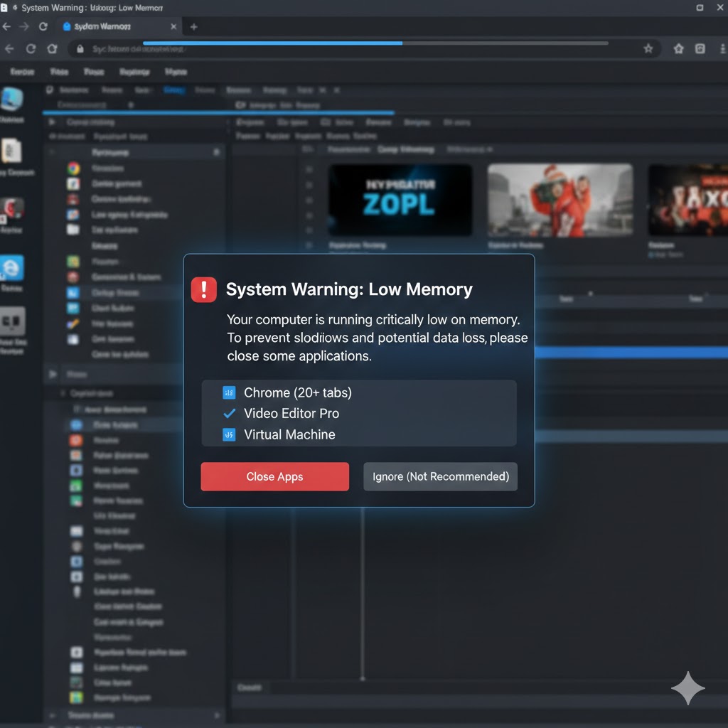Toggle the blue checkmark beside Video Editor Pro
728x728 pixels.
pos(229,413)
